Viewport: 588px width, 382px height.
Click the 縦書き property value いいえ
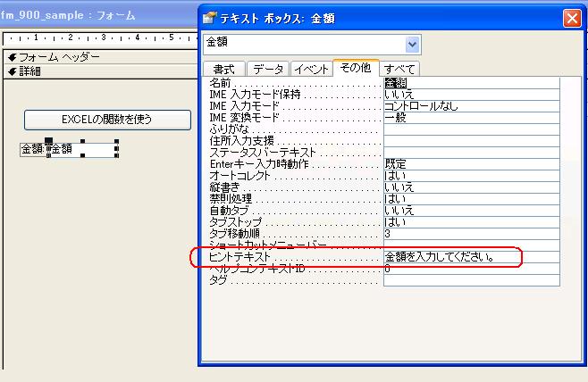pyautogui.click(x=471, y=187)
